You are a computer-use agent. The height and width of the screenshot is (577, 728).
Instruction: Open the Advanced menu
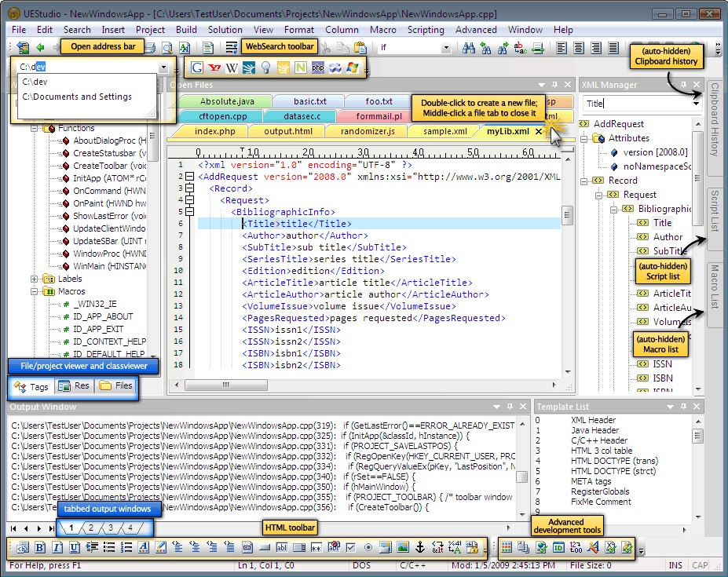click(x=476, y=30)
